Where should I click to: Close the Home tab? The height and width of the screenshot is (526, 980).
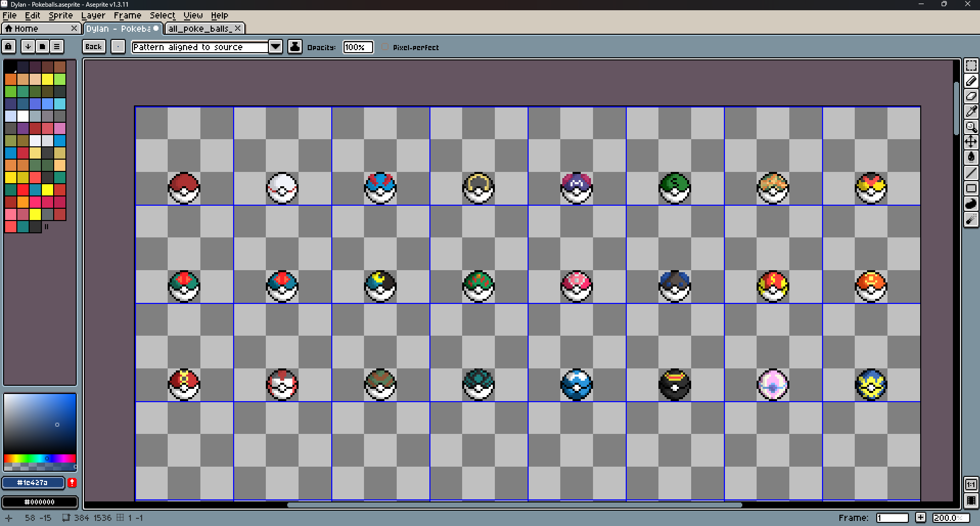74,28
